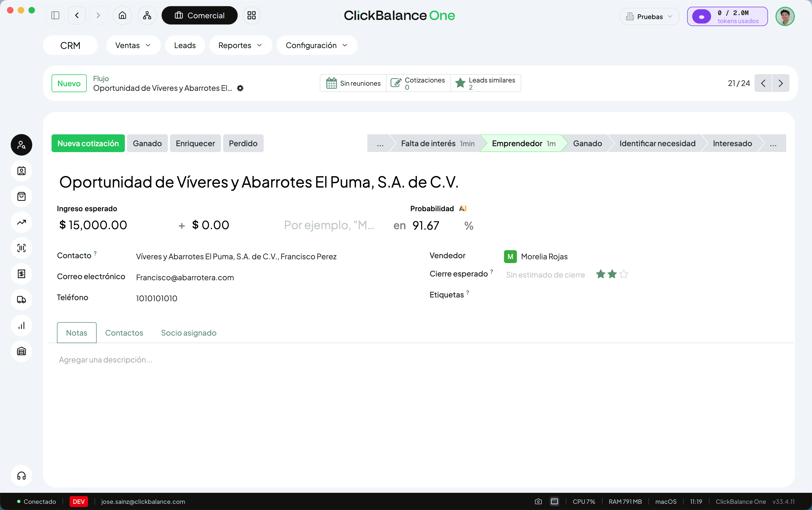812x510 pixels.
Task: Switch to the Socio asignado tab
Action: tap(189, 333)
